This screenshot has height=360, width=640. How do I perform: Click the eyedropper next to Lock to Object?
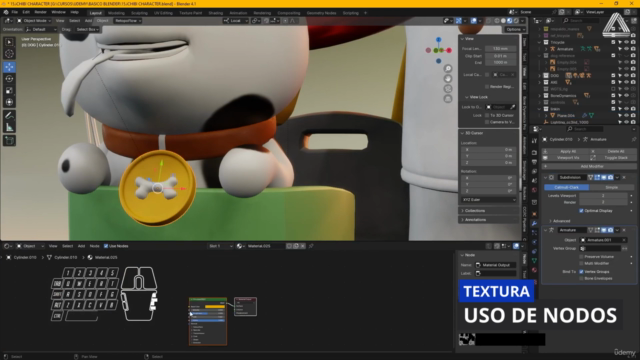click(x=513, y=107)
